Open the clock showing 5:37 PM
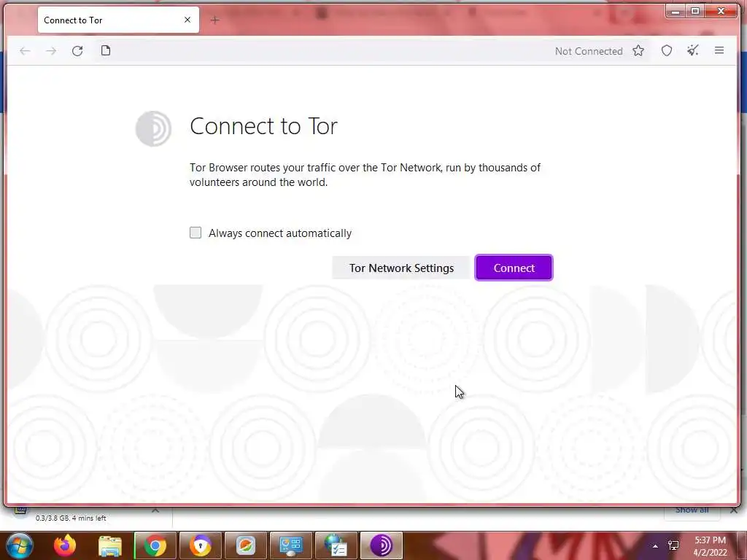 710,546
